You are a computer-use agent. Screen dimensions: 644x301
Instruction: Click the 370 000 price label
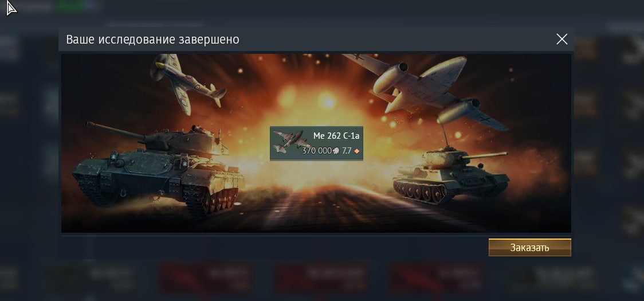(x=316, y=151)
